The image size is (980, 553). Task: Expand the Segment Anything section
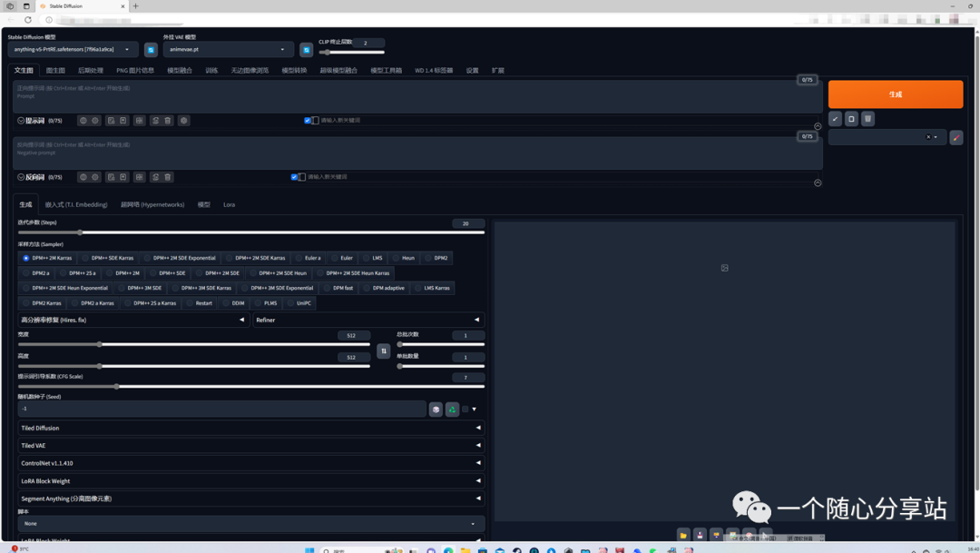[251, 499]
